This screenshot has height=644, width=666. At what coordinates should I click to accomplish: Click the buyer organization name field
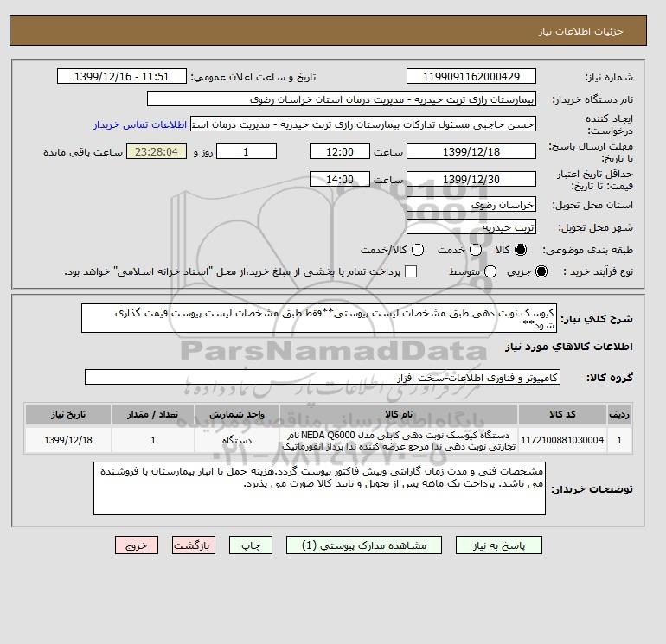point(342,99)
